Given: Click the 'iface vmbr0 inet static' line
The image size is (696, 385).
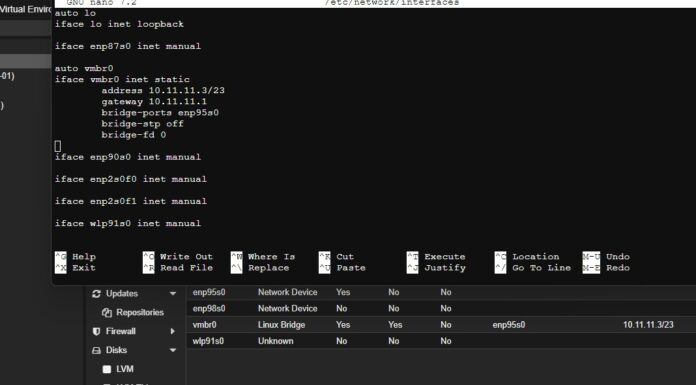Looking at the screenshot, I should pyautogui.click(x=122, y=79).
